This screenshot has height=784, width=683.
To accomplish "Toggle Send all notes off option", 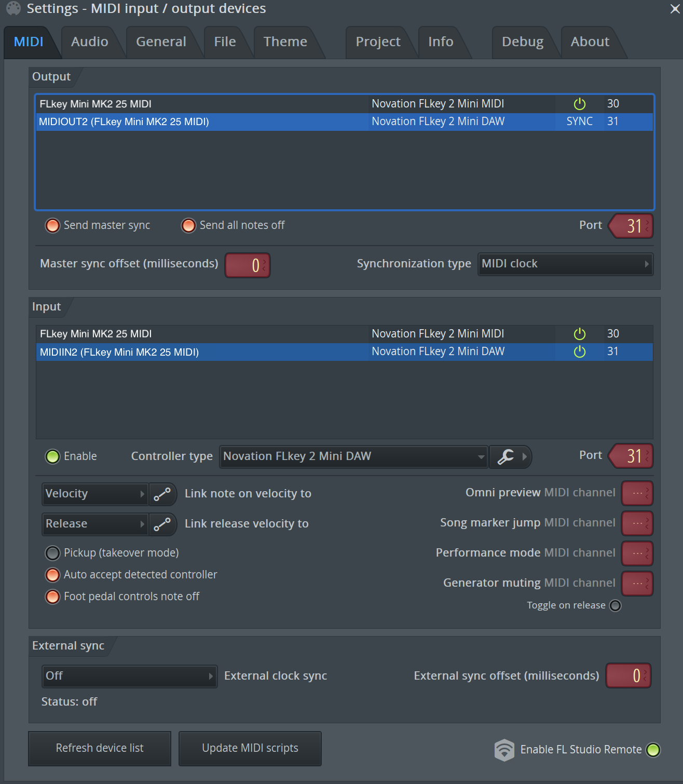I will [x=188, y=226].
